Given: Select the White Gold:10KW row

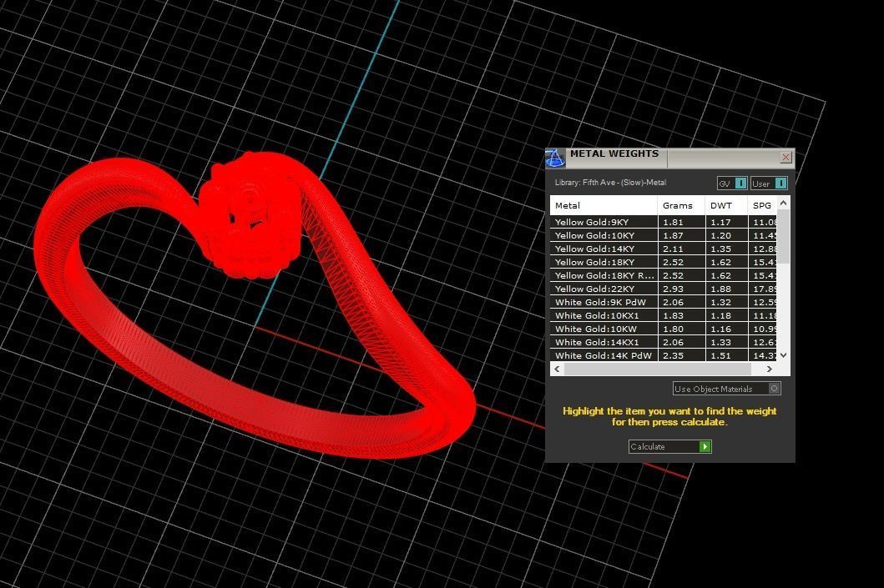Looking at the screenshot, I should pos(664,329).
